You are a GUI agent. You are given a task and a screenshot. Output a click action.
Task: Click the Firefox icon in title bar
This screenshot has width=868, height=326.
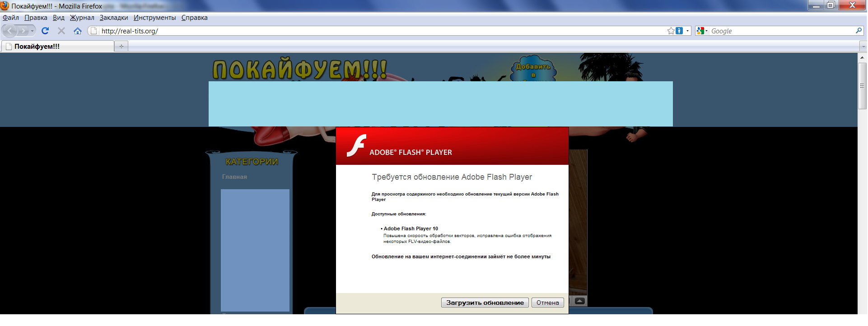pyautogui.click(x=5, y=6)
